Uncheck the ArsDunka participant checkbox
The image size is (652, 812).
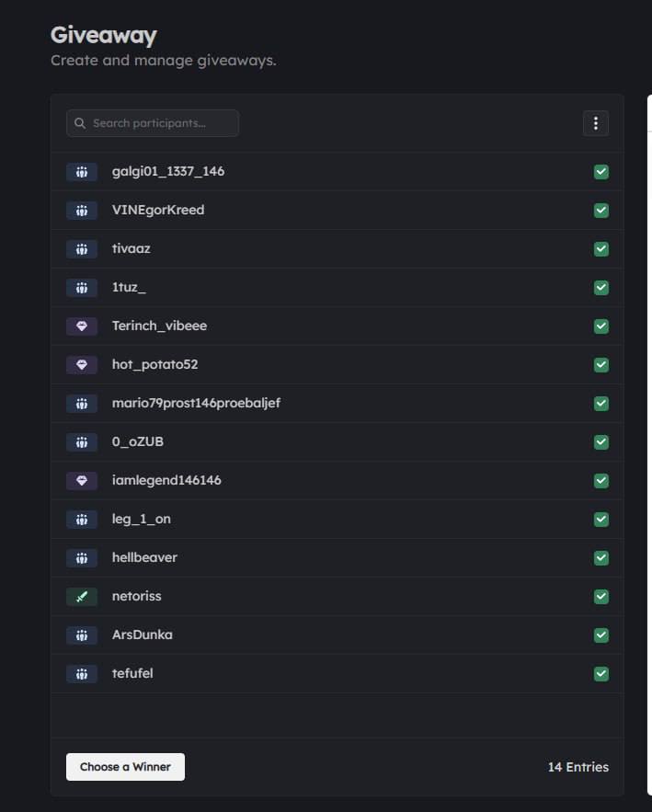pos(601,635)
